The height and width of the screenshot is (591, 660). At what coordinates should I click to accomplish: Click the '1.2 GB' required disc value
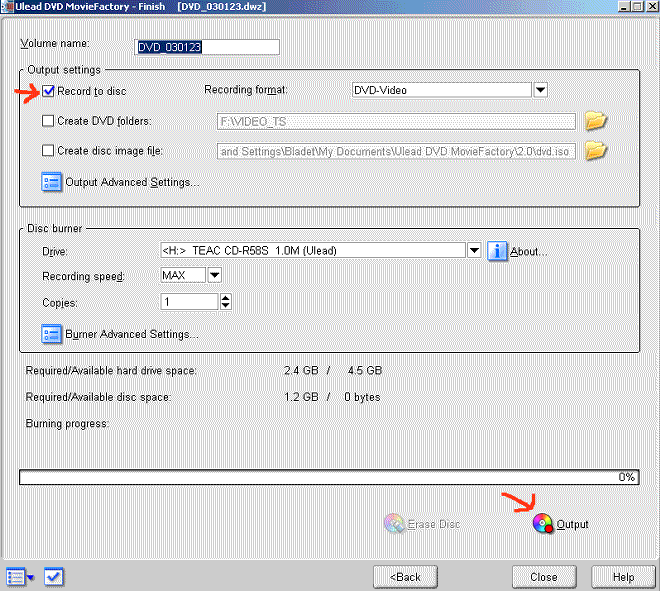tap(301, 397)
